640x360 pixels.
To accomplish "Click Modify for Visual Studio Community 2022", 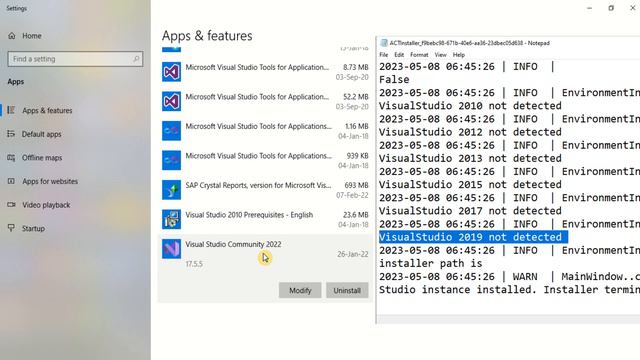I will tap(300, 290).
